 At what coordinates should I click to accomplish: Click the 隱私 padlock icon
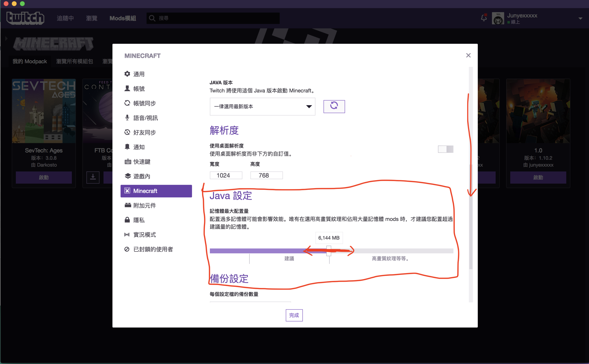pyautogui.click(x=127, y=220)
